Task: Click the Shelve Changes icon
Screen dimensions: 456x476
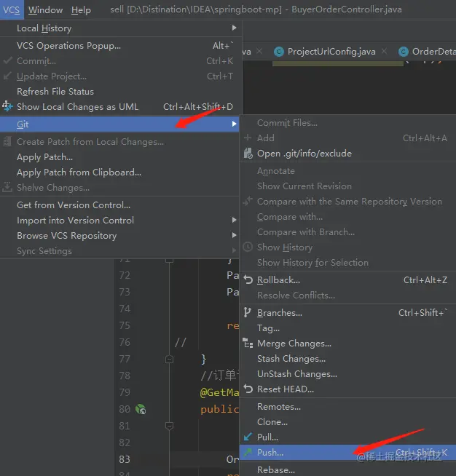Action: (x=7, y=187)
